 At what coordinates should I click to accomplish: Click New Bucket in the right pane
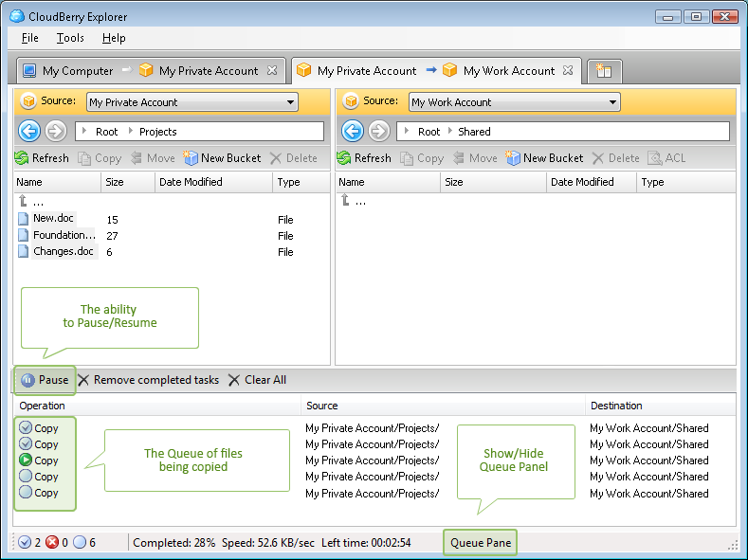(544, 158)
